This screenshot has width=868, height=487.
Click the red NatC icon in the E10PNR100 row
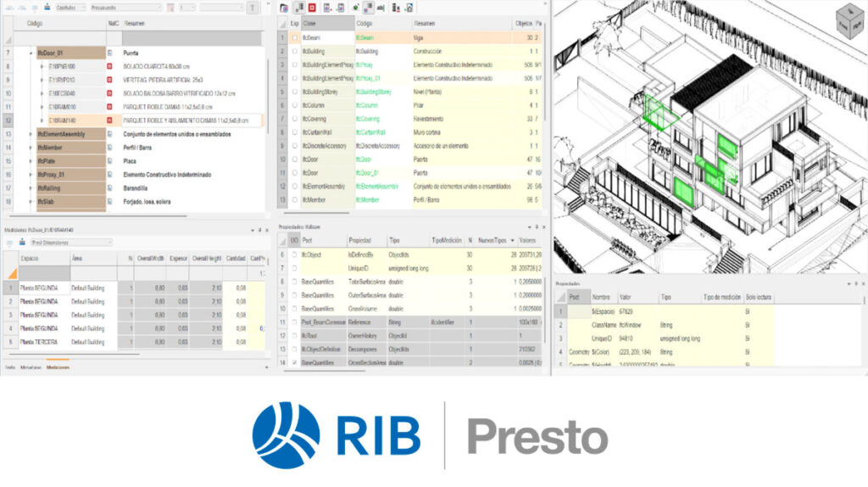109,66
